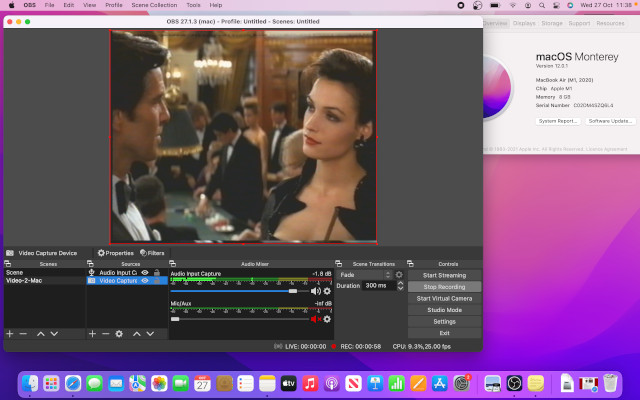Open the Fade transition dropdown
This screenshot has width=640, height=400.
click(x=365, y=275)
